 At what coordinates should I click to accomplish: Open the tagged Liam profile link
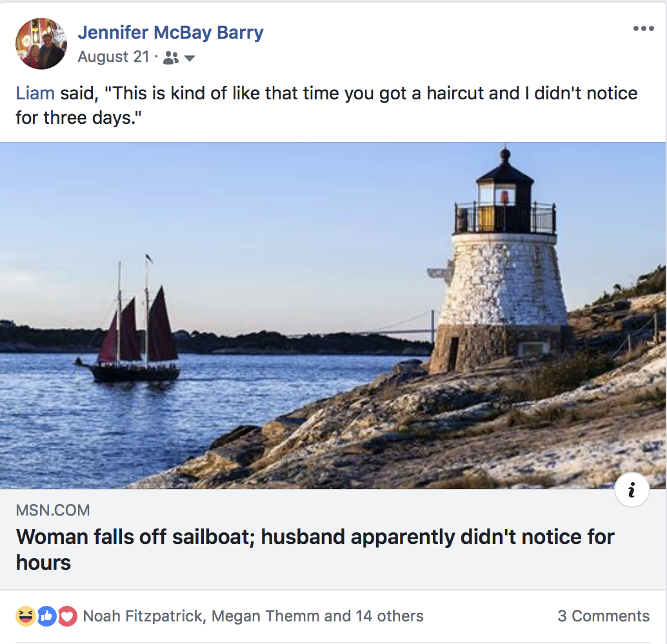tap(35, 93)
